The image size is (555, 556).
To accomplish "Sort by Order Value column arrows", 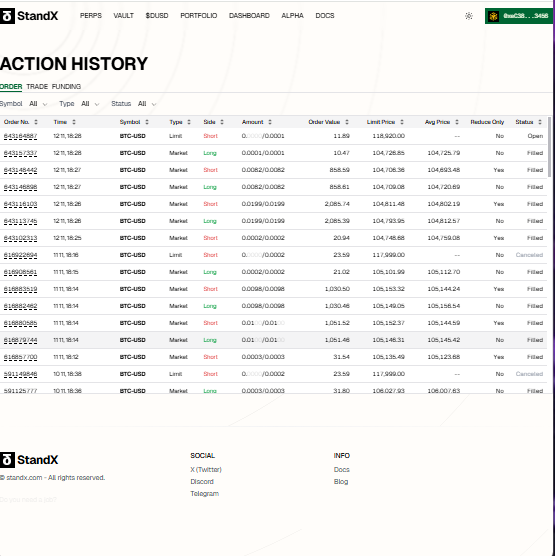I will tap(347, 122).
